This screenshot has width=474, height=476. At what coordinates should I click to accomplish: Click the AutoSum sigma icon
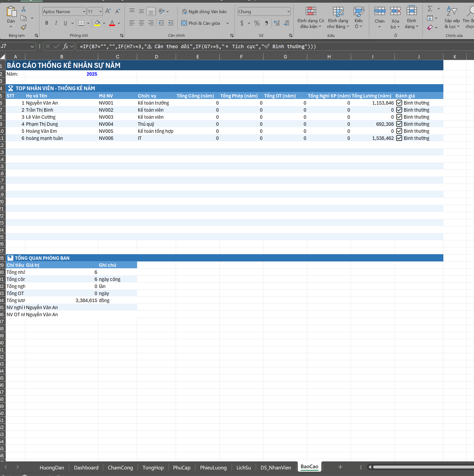point(430,9)
